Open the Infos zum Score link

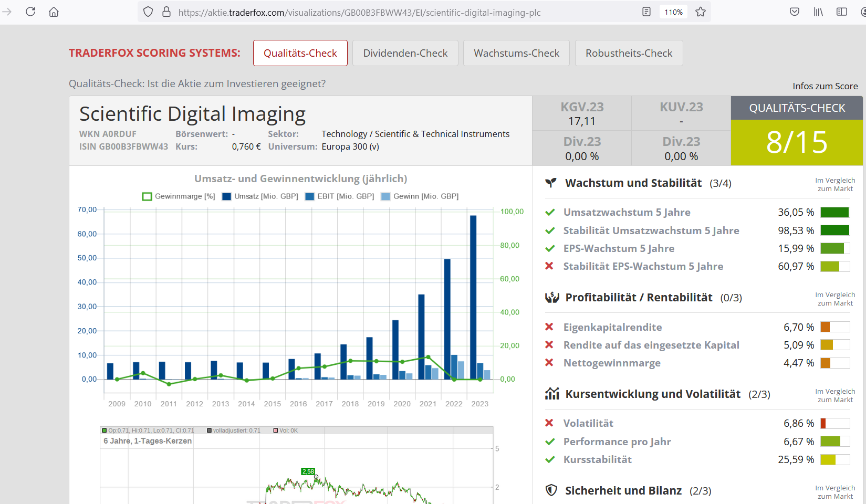coord(825,86)
